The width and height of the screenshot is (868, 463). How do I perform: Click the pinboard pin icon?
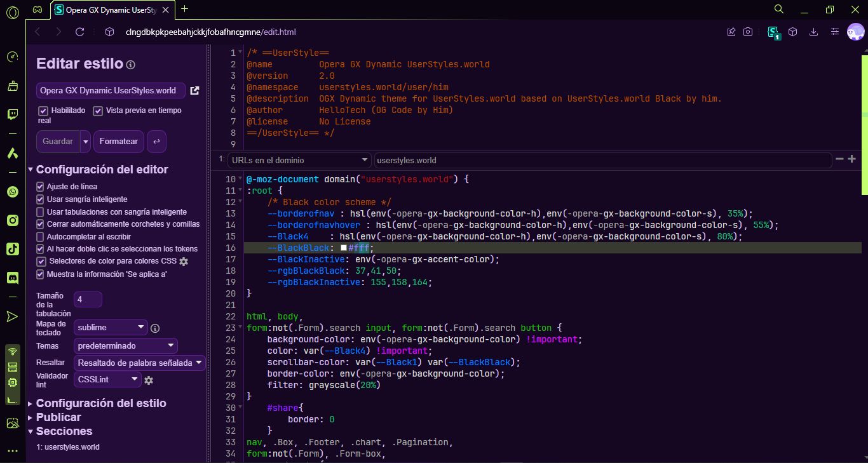coord(731,32)
